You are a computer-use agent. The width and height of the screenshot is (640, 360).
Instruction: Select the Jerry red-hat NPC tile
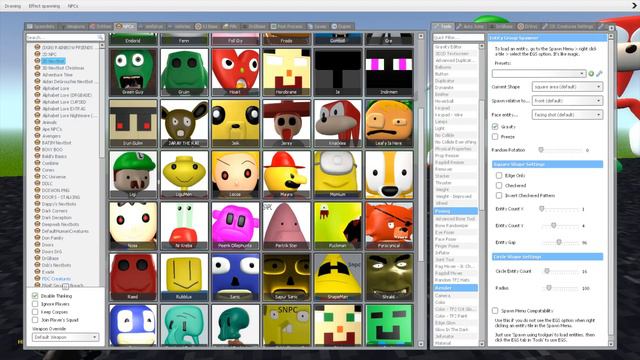287,123
